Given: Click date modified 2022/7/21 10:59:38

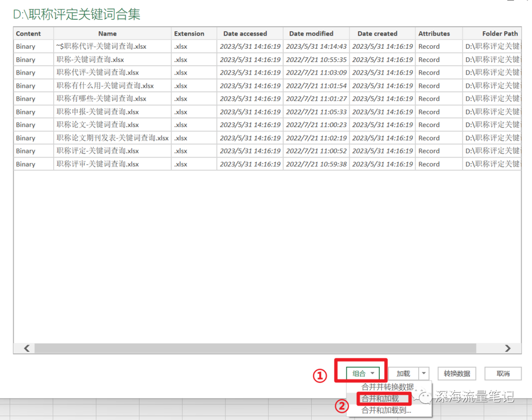Looking at the screenshot, I should pos(316,164).
